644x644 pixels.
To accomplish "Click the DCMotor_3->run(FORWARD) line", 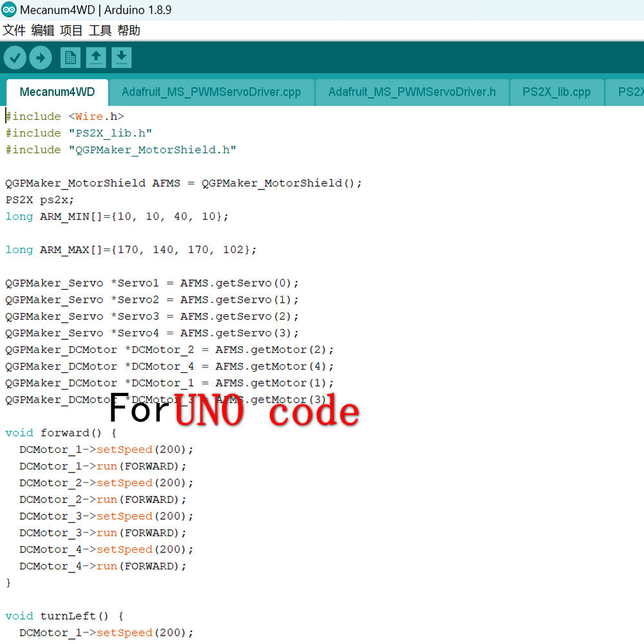I will click(x=102, y=533).
